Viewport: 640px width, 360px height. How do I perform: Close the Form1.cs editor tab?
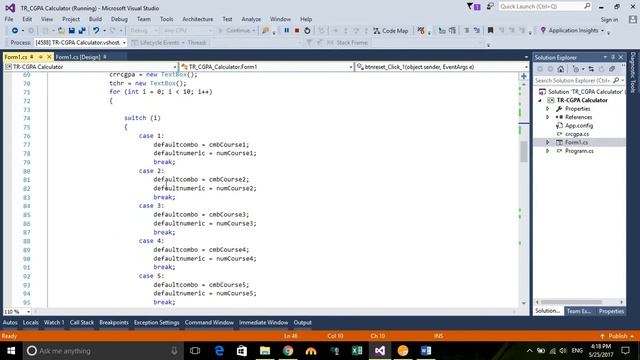tap(49, 57)
